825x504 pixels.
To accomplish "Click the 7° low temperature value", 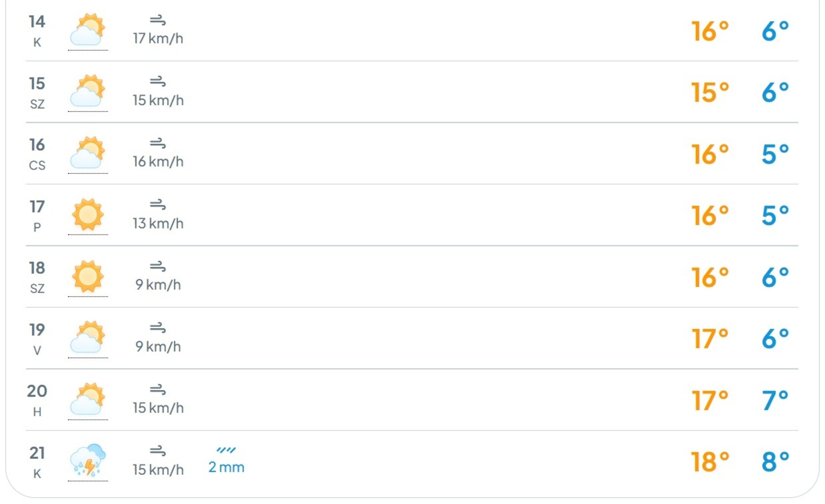I will point(775,401).
